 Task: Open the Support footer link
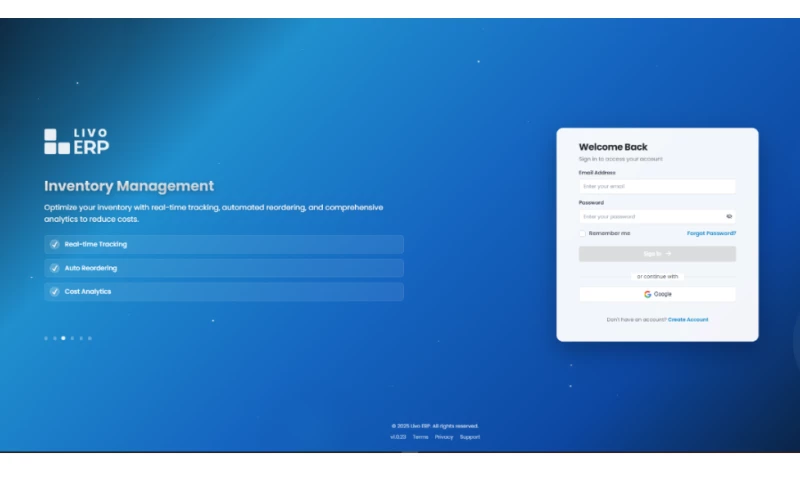coord(470,437)
